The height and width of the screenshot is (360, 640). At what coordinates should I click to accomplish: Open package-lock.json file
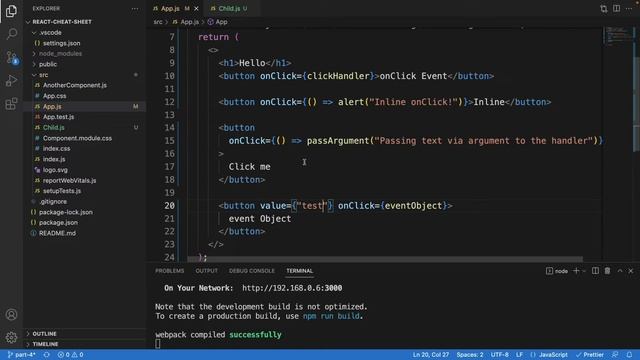65,212
